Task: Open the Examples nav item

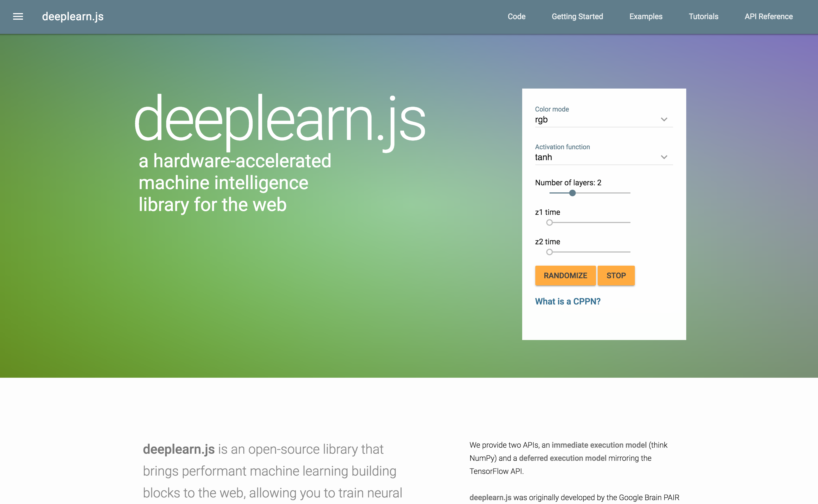Action: (646, 16)
